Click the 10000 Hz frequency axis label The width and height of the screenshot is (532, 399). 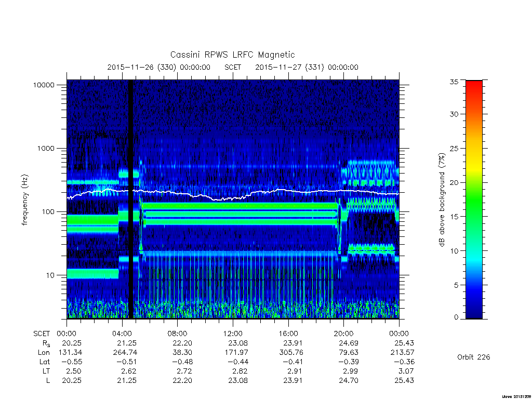click(x=44, y=85)
